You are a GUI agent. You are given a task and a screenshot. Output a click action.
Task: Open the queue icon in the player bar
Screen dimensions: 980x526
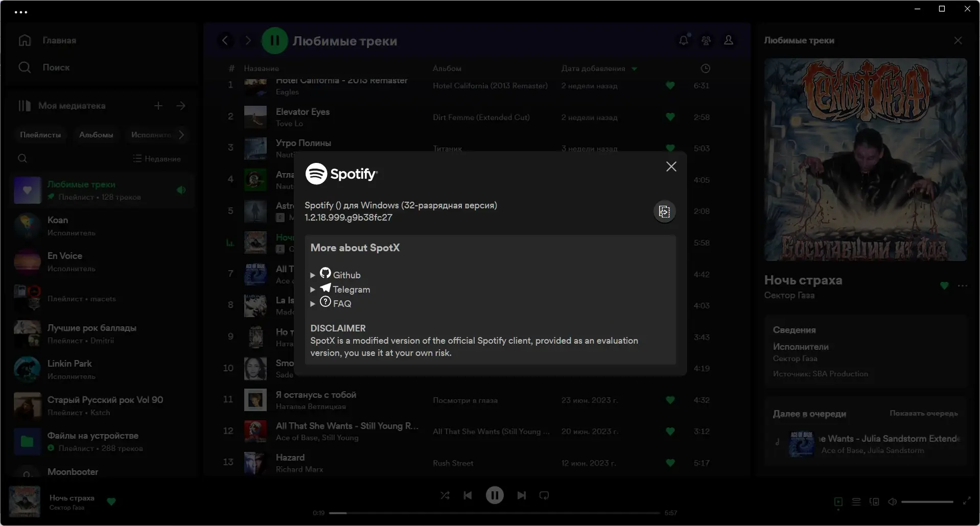click(856, 502)
